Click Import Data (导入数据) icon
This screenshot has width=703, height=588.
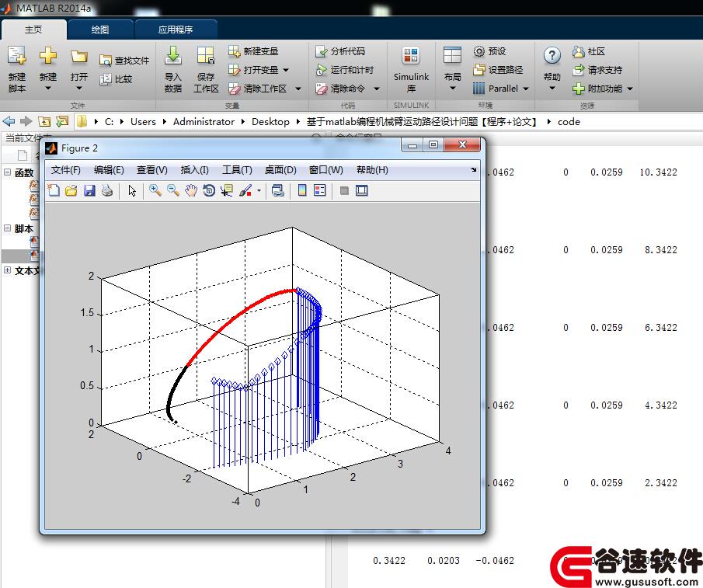pos(172,56)
